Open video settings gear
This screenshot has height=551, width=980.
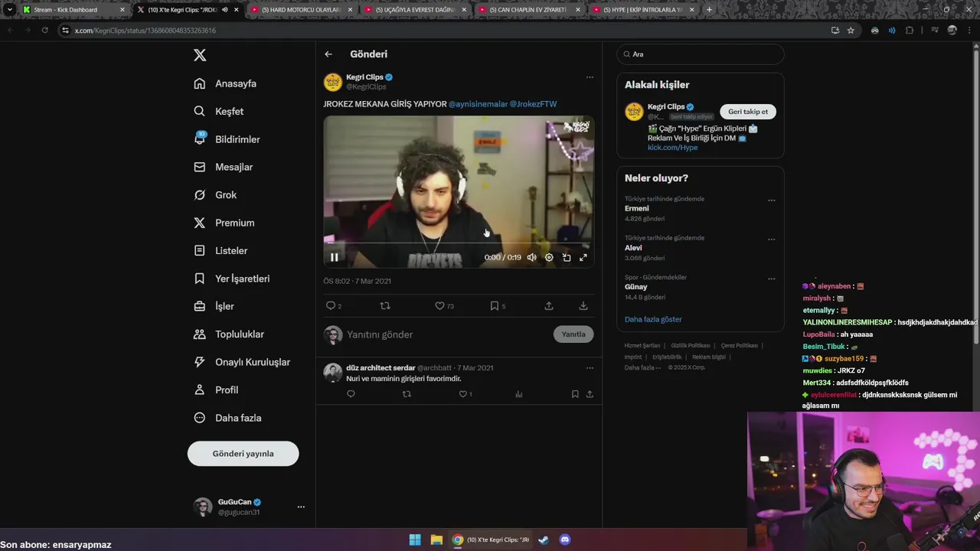(549, 257)
